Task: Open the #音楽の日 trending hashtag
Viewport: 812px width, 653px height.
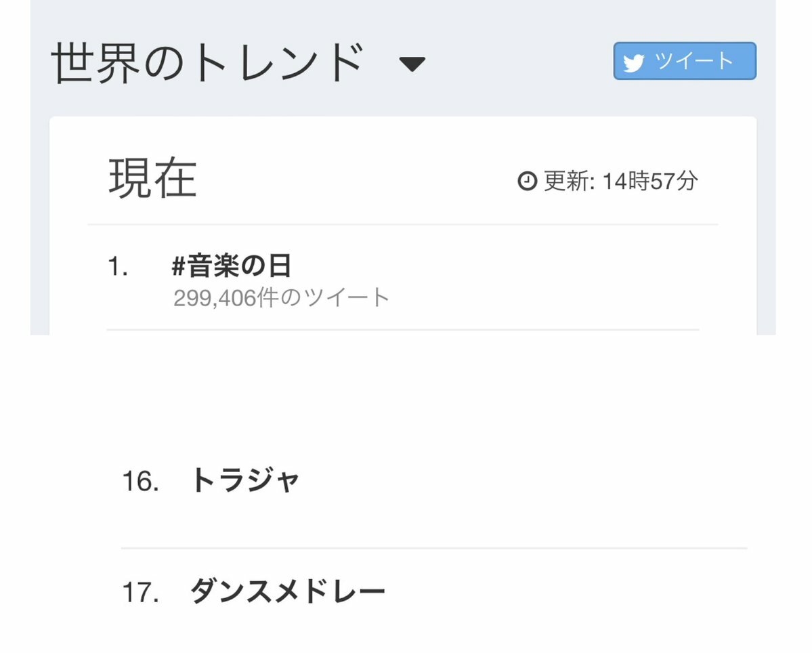Action: (232, 266)
